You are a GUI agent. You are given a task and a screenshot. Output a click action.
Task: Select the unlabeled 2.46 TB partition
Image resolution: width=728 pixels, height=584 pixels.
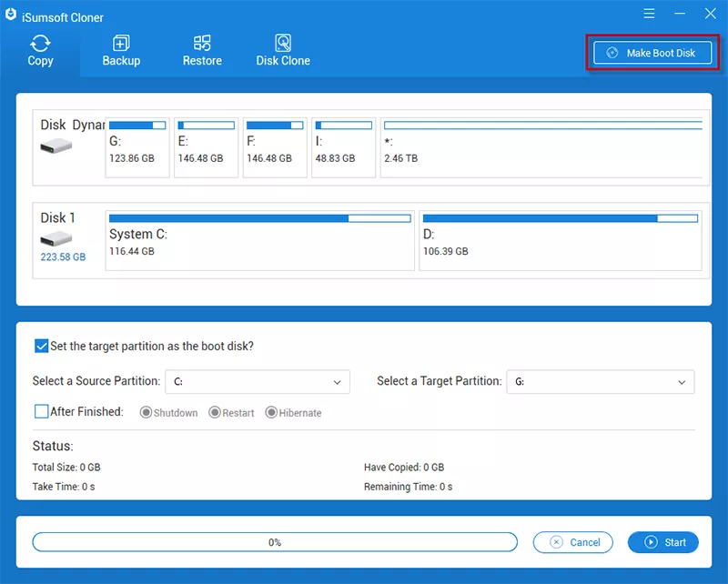541,147
